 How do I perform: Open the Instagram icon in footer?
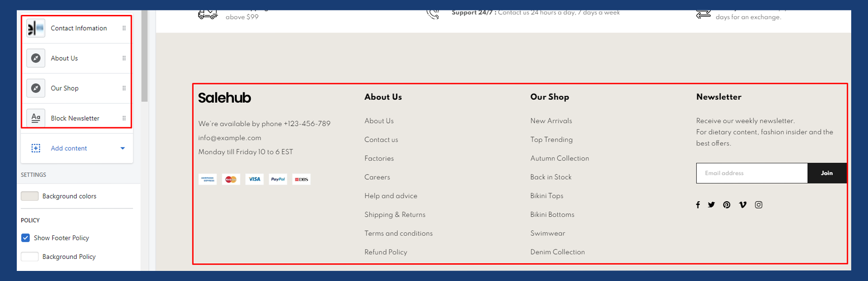(x=758, y=205)
